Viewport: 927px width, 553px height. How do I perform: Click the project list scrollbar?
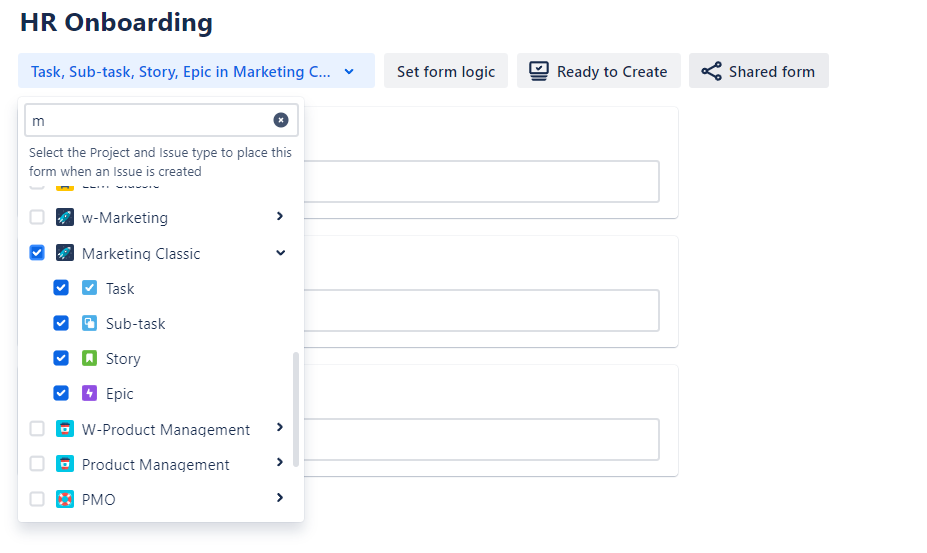(x=296, y=409)
